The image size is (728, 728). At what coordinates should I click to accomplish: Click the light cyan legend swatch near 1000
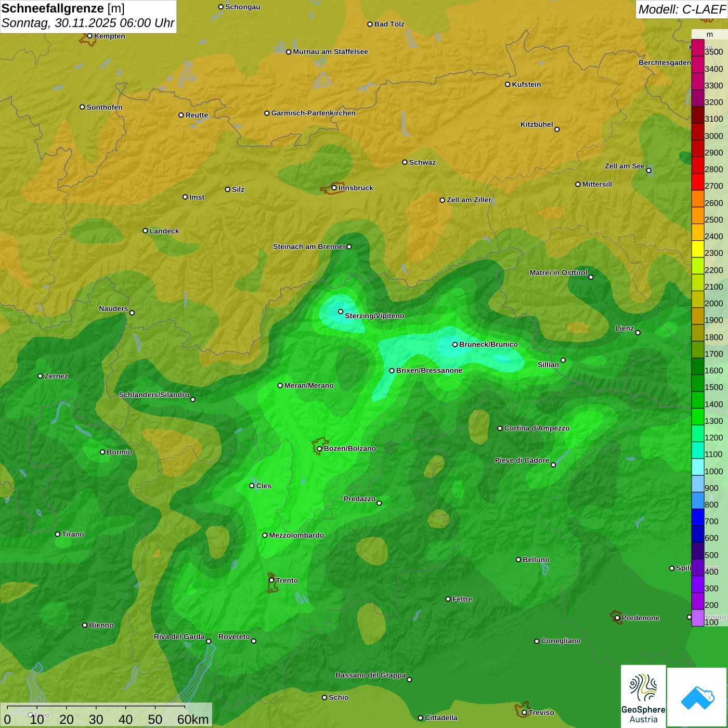(x=697, y=467)
